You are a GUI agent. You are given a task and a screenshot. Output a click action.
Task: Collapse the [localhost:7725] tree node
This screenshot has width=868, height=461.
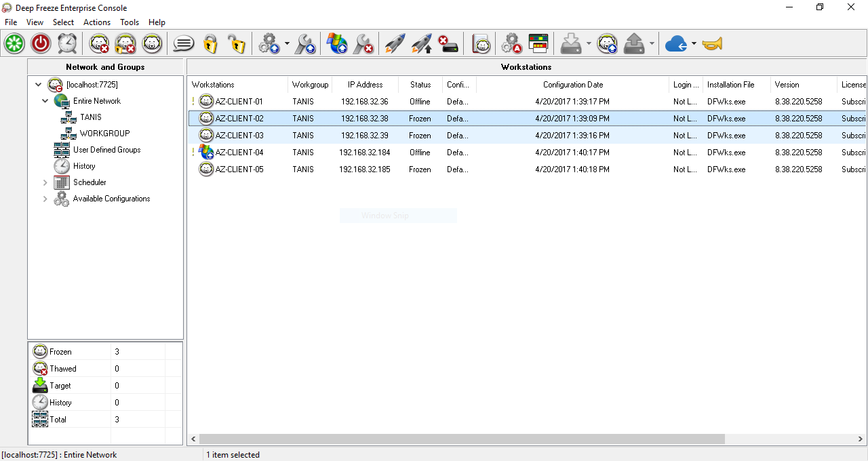point(38,85)
